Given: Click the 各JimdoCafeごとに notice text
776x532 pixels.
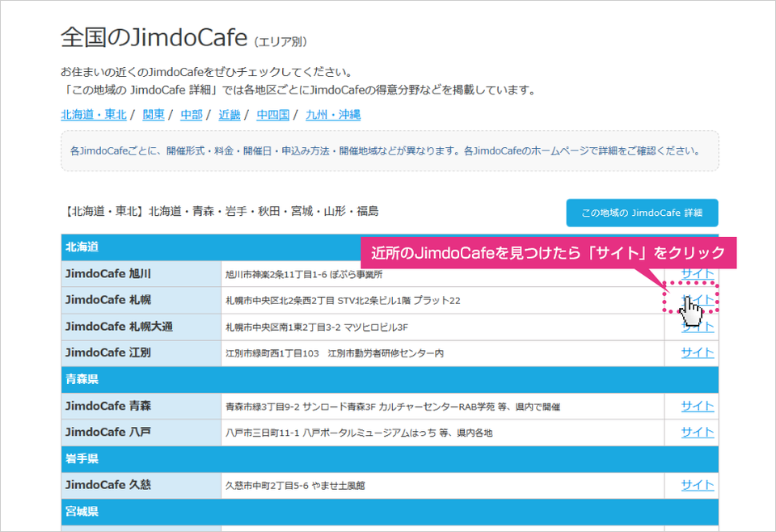Looking at the screenshot, I should pos(385,151).
